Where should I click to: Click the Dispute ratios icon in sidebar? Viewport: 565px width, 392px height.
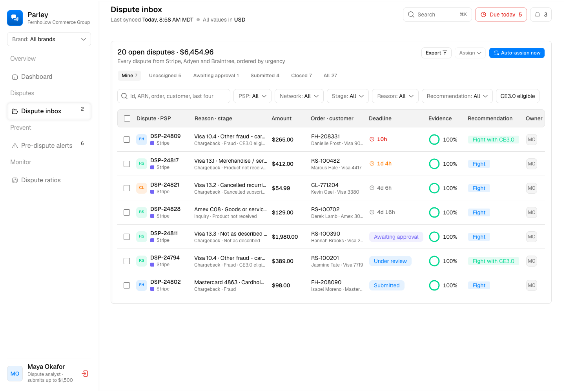tap(15, 180)
